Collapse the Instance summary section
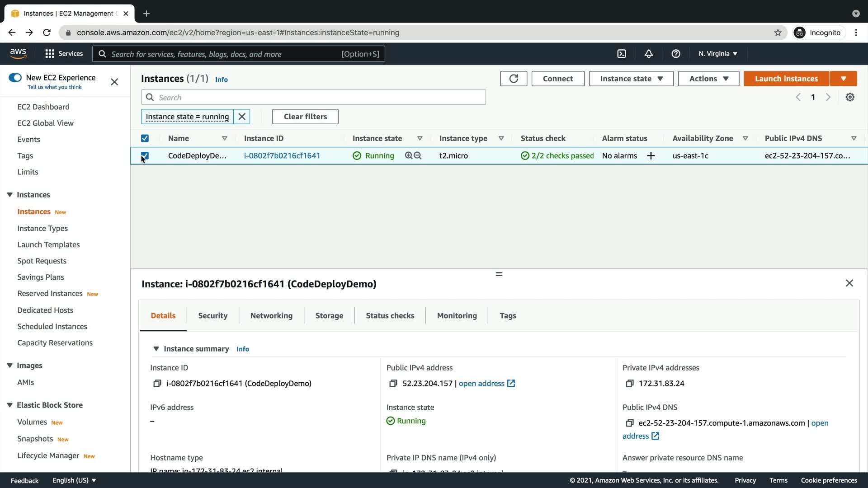The width and height of the screenshot is (868, 488). pos(156,349)
